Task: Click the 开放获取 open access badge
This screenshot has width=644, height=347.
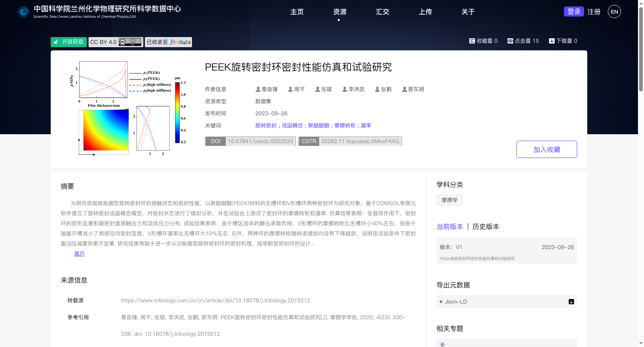Action: click(69, 42)
